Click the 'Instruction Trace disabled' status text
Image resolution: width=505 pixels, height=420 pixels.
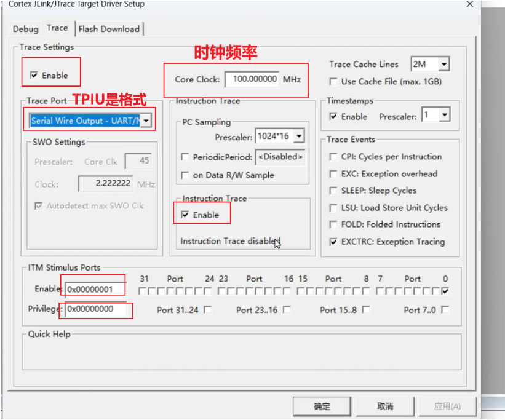point(230,241)
